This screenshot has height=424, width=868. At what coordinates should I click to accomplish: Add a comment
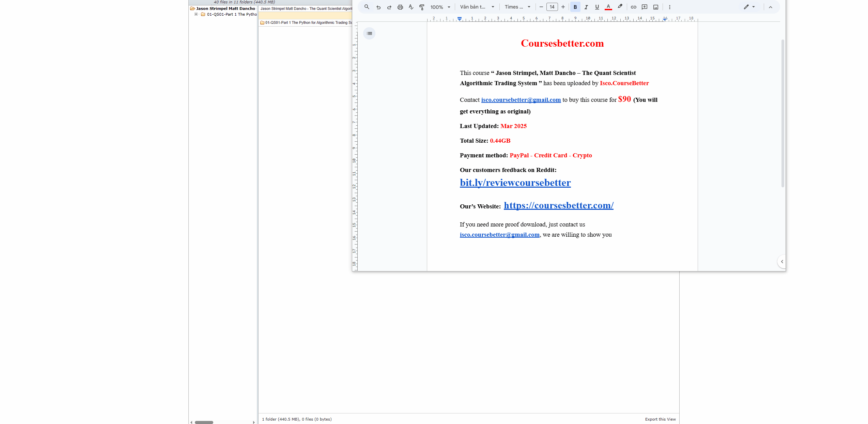[645, 7]
